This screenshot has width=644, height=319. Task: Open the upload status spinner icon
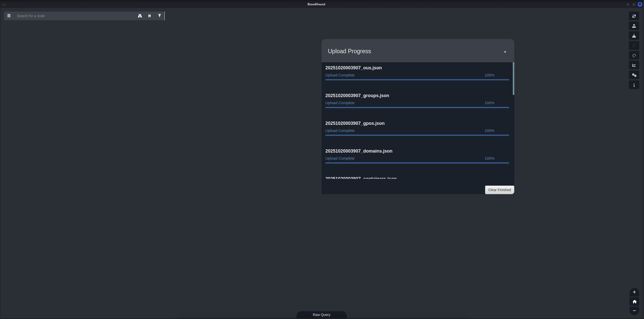[634, 55]
